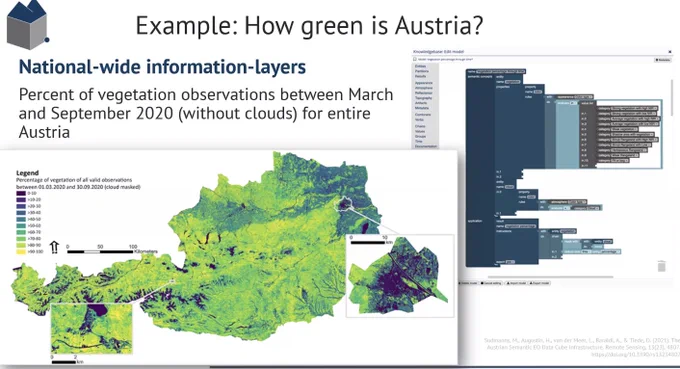Click the Vienna inset map thumbnail
This screenshot has width=680, height=369.
(400, 276)
